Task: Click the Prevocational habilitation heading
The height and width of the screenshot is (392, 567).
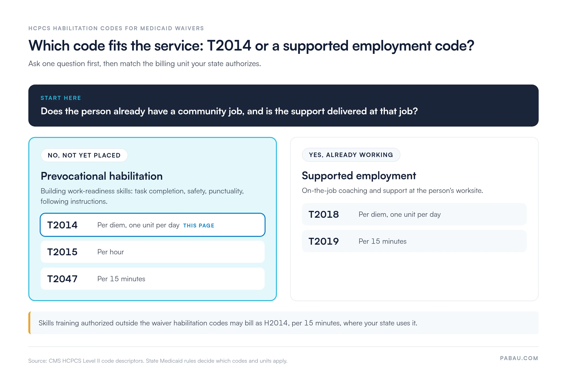Action: (x=101, y=176)
